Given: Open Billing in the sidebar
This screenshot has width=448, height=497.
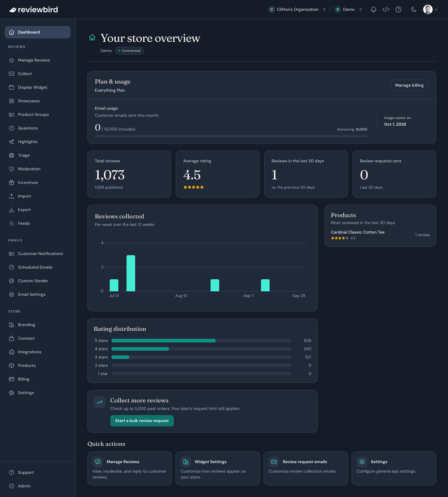Looking at the screenshot, I should [38, 379].
